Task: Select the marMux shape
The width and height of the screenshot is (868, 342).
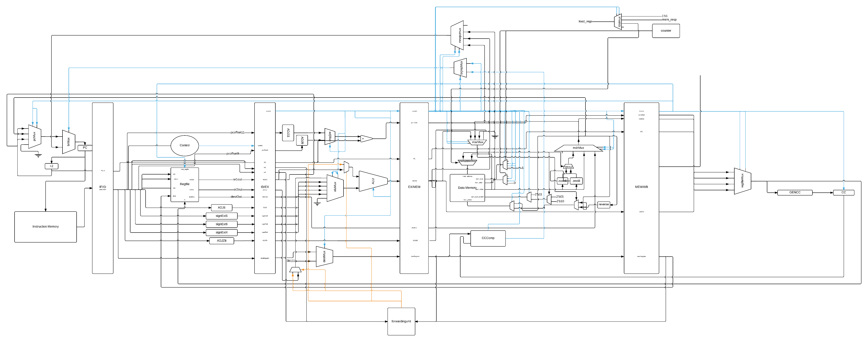Action: pos(477,142)
